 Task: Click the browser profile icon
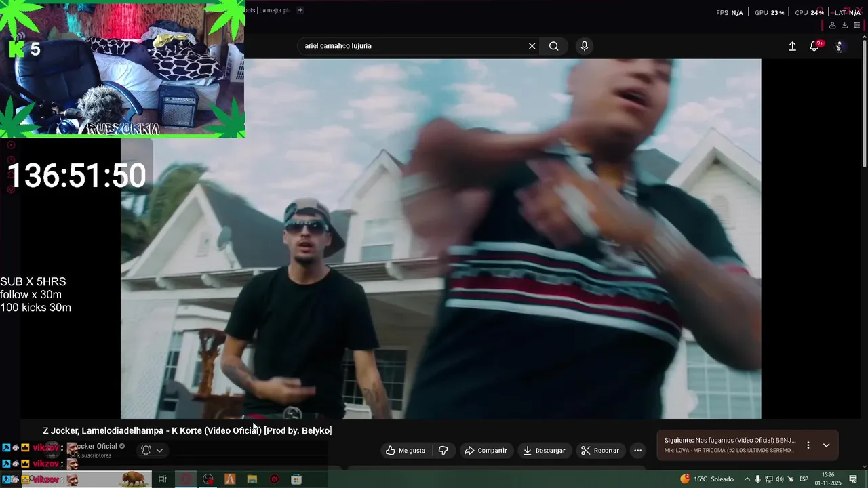point(832,26)
